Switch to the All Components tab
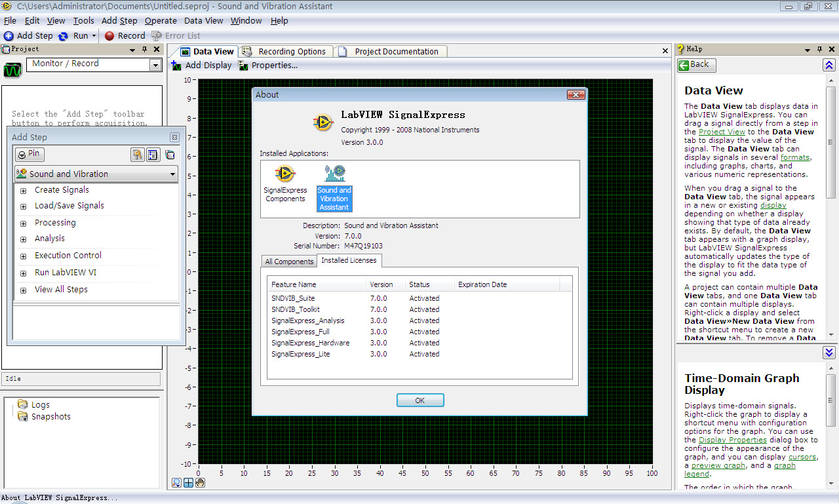The image size is (839, 504). point(289,262)
